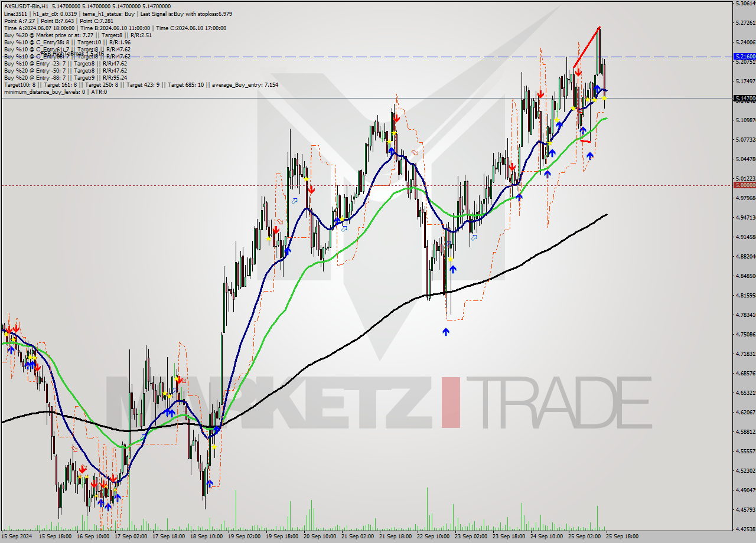Click the 4.62067 price axis label
This screenshot has width=756, height=543.
point(745,412)
